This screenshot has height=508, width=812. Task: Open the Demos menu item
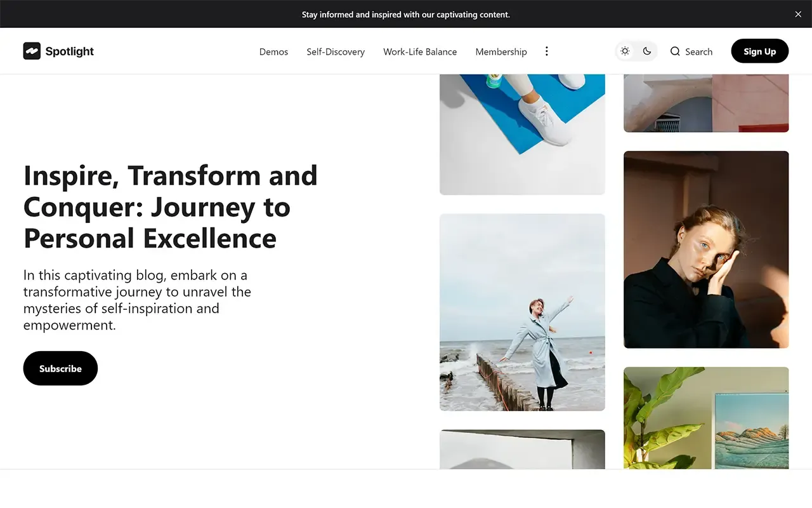point(273,51)
